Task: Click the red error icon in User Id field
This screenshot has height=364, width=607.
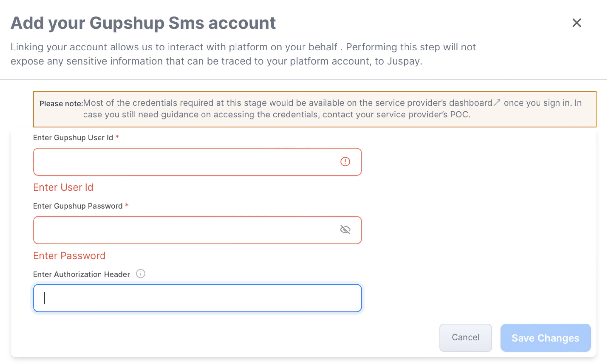Action: pyautogui.click(x=345, y=162)
